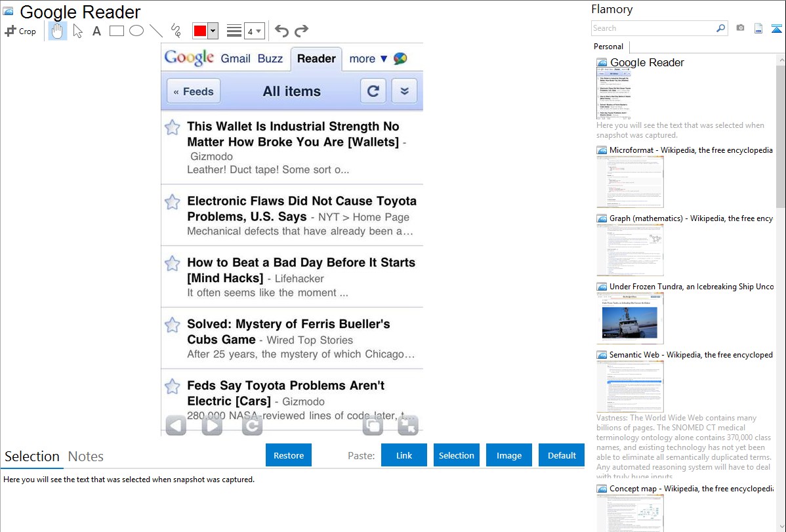Star the Electronic Flaws Toyota article
This screenshot has width=786, height=532.
click(x=173, y=202)
